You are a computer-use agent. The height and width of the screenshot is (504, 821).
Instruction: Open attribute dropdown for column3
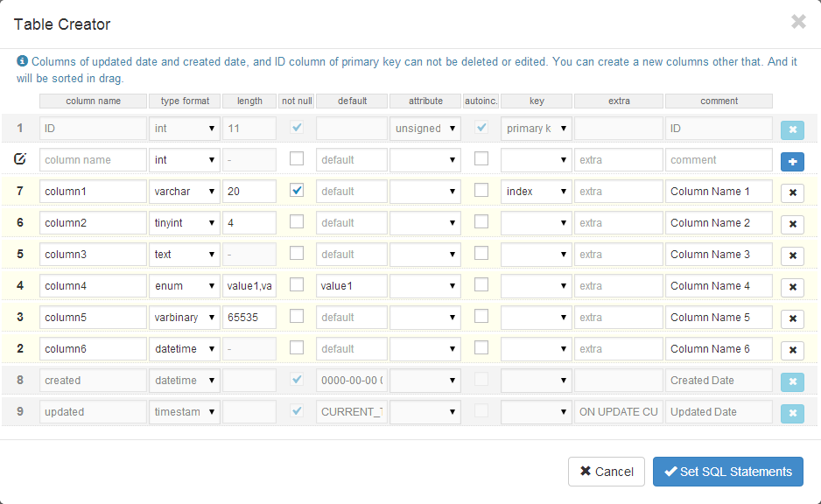425,255
